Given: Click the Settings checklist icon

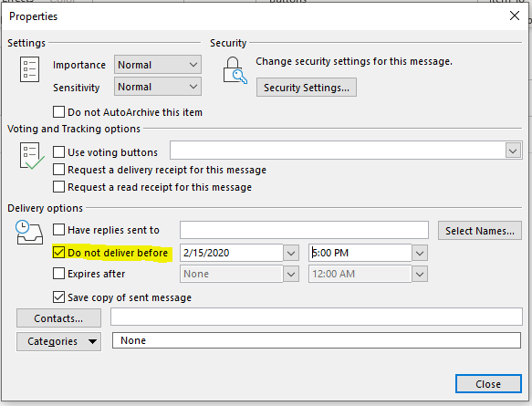Looking at the screenshot, I should click(x=29, y=69).
